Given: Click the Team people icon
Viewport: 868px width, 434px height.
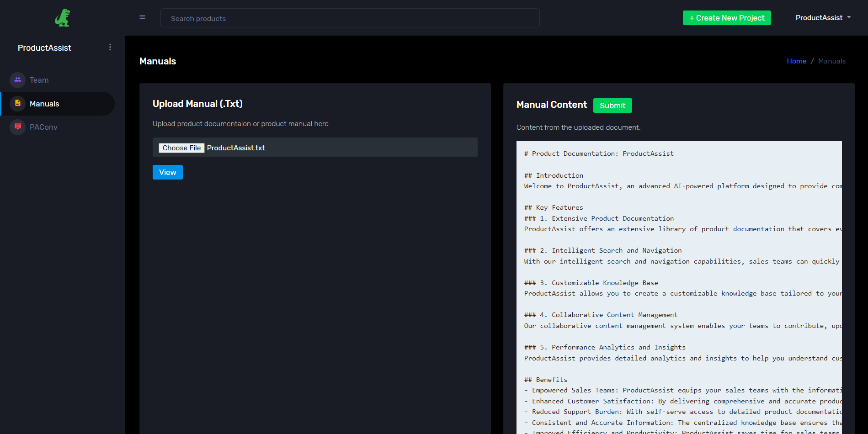Looking at the screenshot, I should [17, 80].
